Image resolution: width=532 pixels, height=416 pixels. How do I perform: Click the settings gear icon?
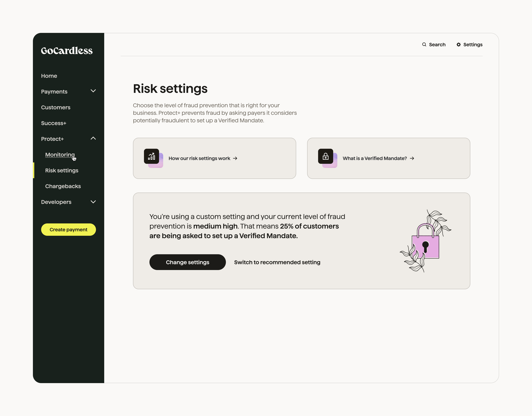[x=458, y=45]
